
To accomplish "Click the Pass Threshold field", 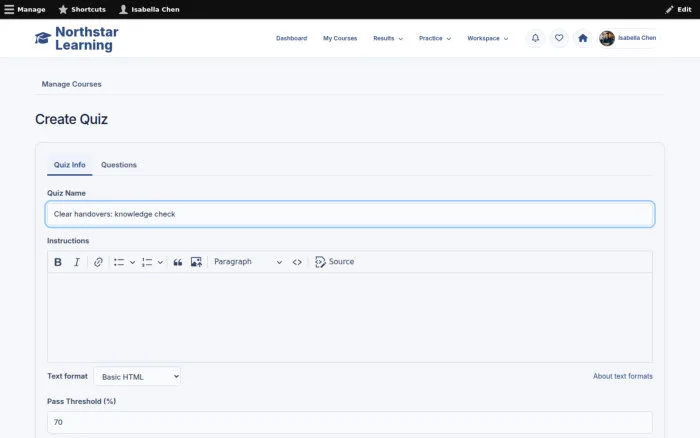I will [x=350, y=422].
